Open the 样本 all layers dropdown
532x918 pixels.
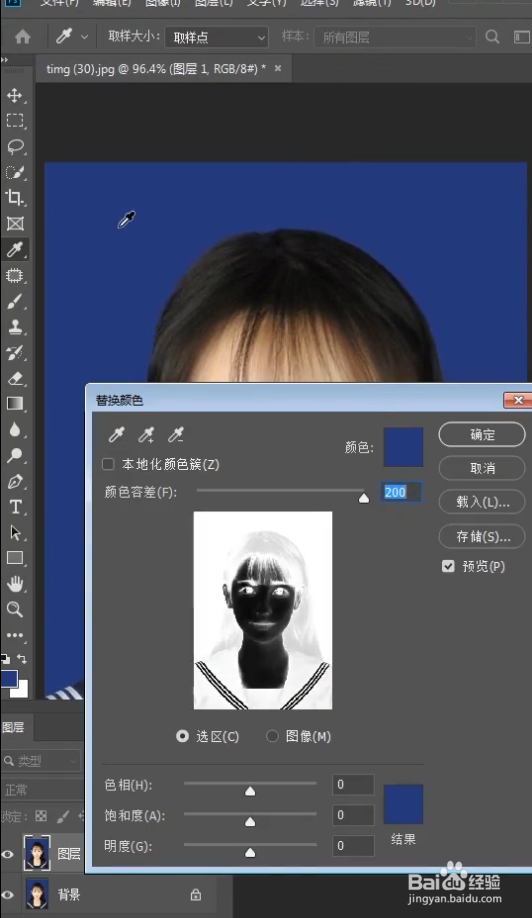[x=395, y=37]
